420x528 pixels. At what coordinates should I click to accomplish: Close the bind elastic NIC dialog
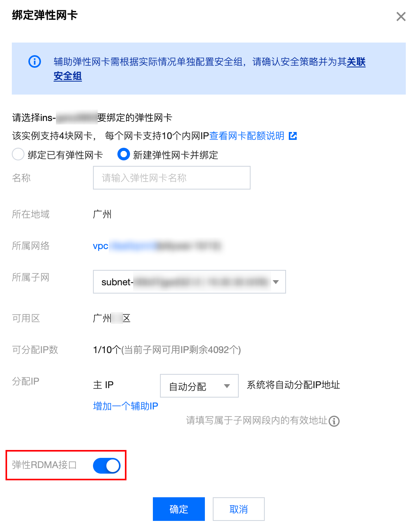click(401, 17)
